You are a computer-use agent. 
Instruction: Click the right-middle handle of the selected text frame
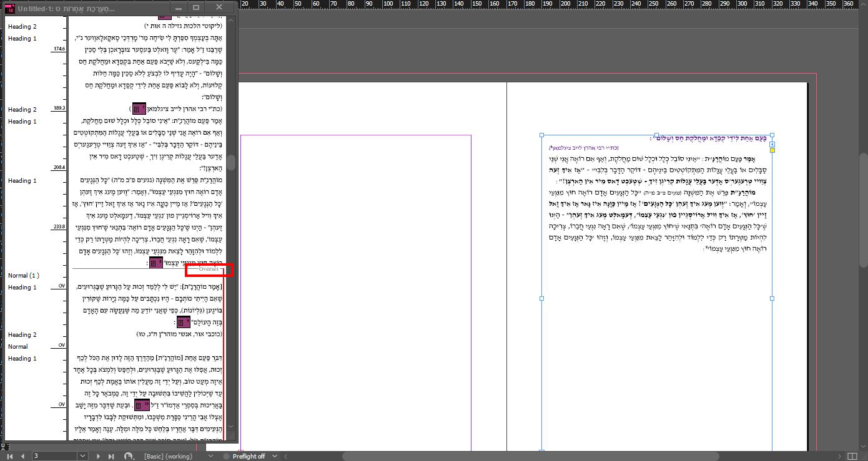[772, 298]
